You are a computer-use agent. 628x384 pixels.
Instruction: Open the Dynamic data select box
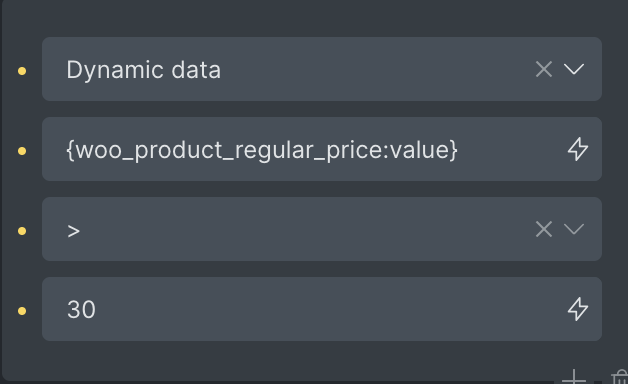coord(322,69)
